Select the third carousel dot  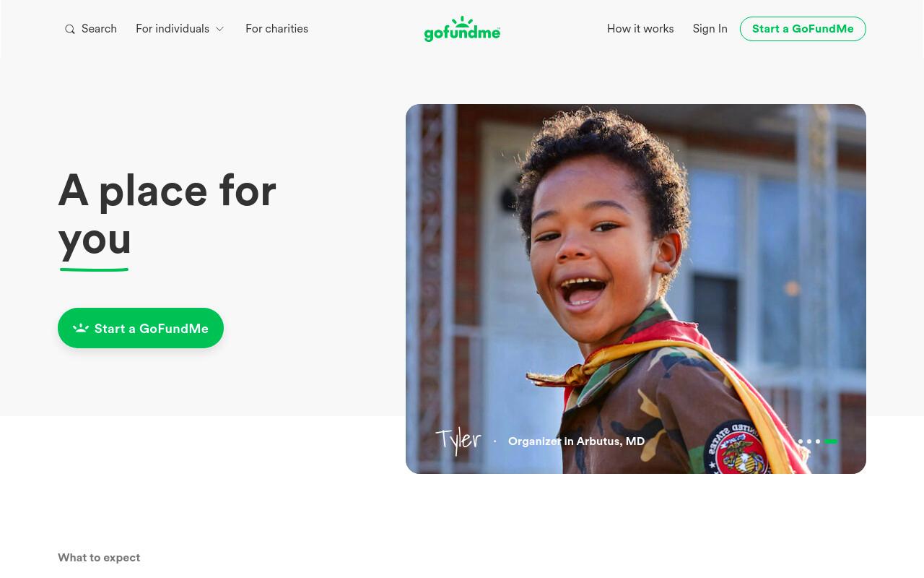tap(818, 441)
